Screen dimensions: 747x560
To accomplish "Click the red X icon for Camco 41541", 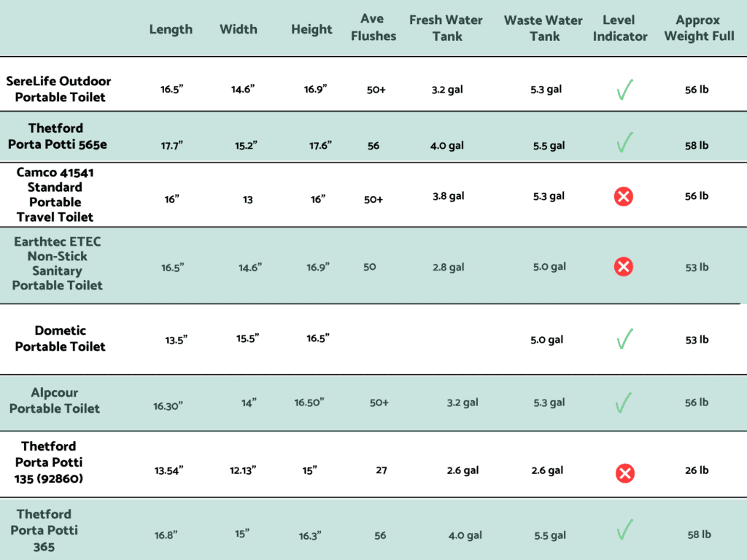I will [624, 196].
